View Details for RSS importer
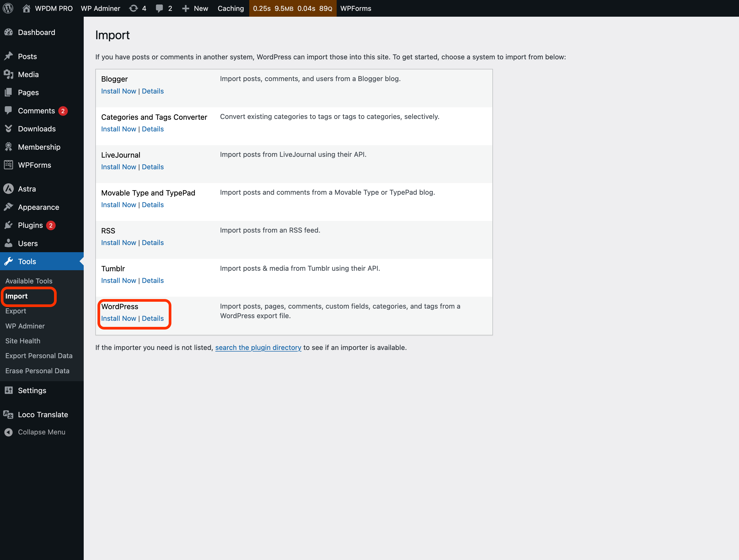 point(153,243)
